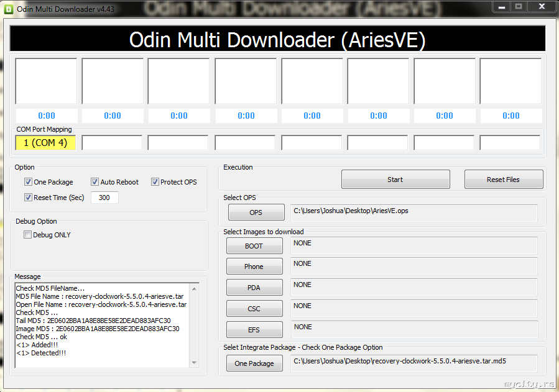Click the CSC image button
Viewport: 559px width, 392px height.
254,309
